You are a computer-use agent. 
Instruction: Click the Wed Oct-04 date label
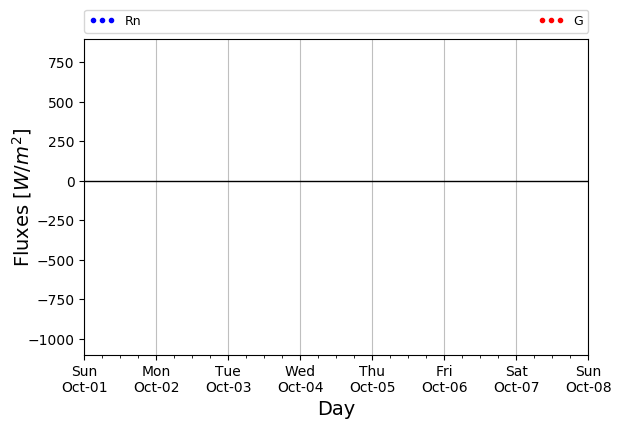[301, 379]
